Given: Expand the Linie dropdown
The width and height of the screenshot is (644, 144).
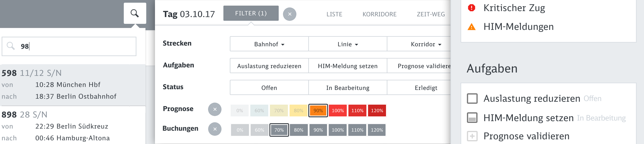Looking at the screenshot, I should coord(347,44).
